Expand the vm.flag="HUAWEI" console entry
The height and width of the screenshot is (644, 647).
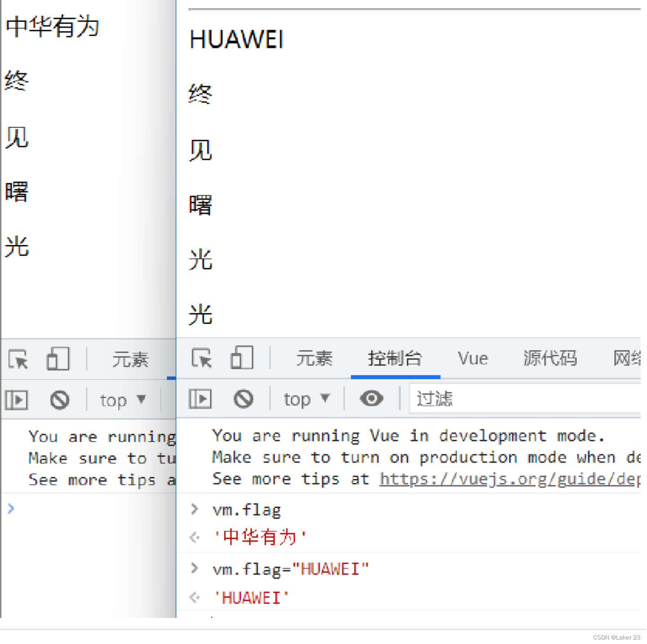coord(195,568)
